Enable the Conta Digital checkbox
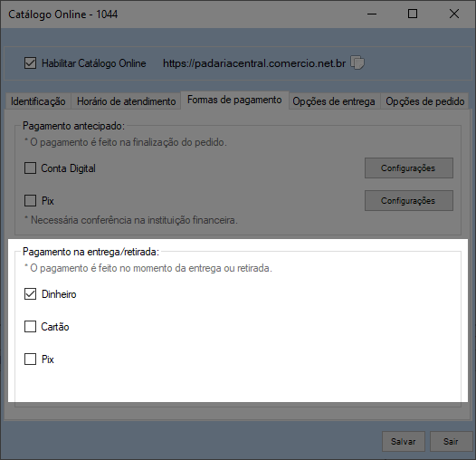The width and height of the screenshot is (476, 460). (x=30, y=168)
